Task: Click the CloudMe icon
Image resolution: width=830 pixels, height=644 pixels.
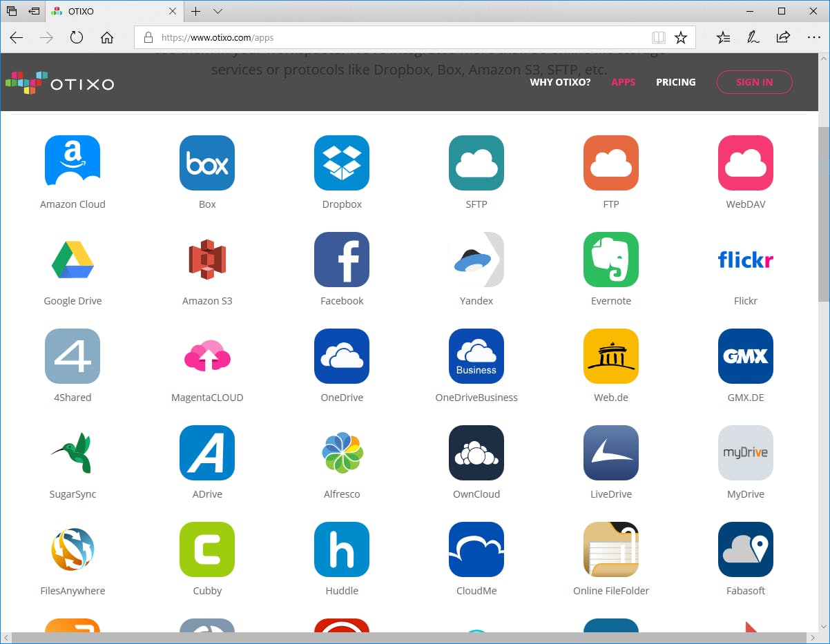Action: coord(476,549)
